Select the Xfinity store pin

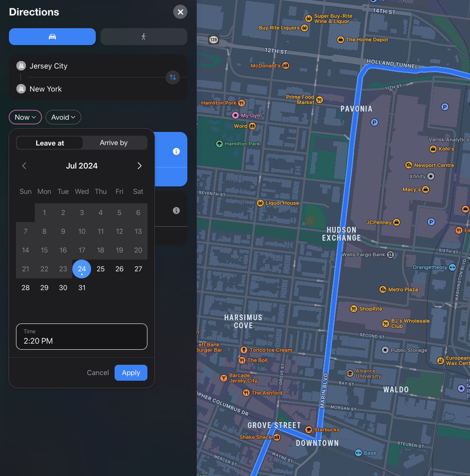[431, 176]
